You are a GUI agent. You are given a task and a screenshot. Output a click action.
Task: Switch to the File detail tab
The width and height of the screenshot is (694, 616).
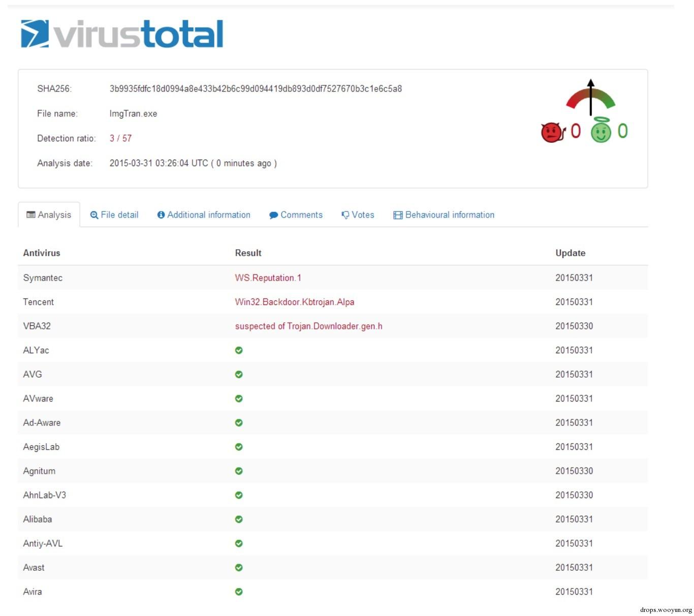tap(114, 215)
